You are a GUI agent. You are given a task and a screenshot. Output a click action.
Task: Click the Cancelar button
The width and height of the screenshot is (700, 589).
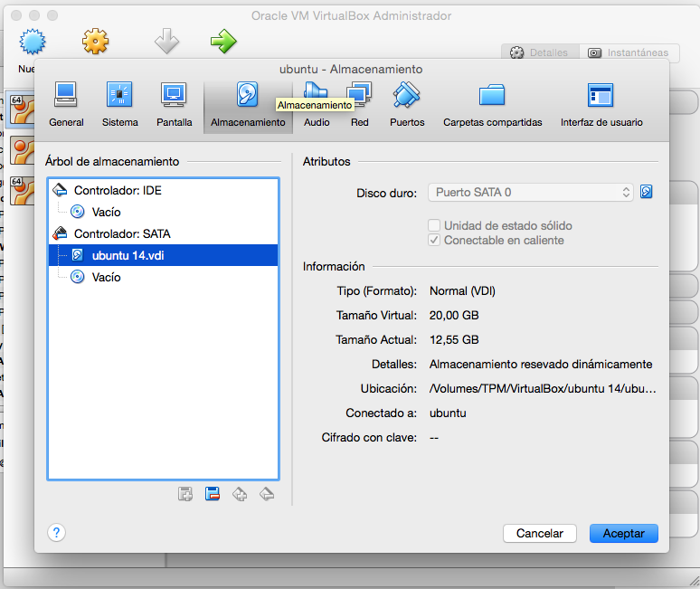click(x=540, y=534)
